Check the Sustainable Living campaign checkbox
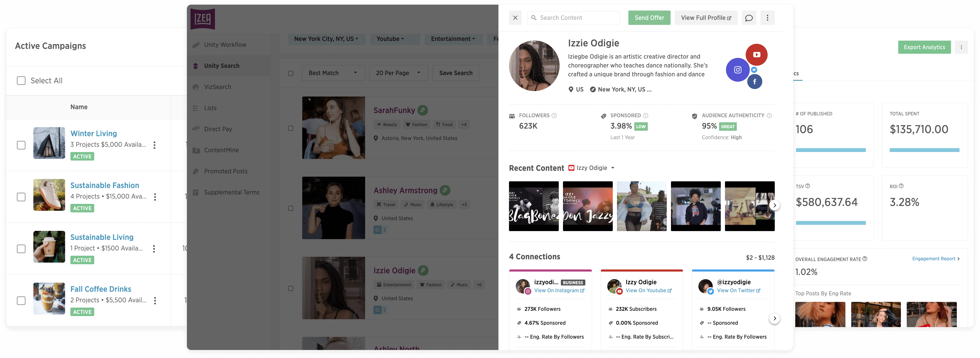The height and width of the screenshot is (358, 980). point(21,248)
